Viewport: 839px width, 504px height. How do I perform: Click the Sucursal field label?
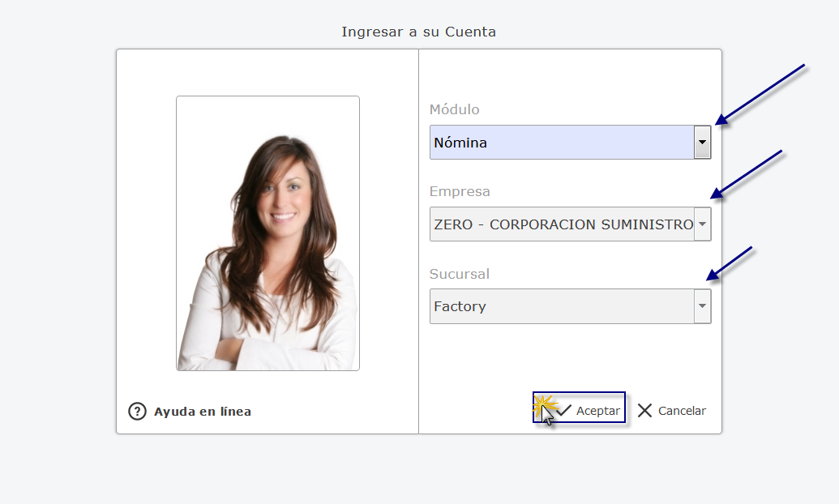(460, 274)
